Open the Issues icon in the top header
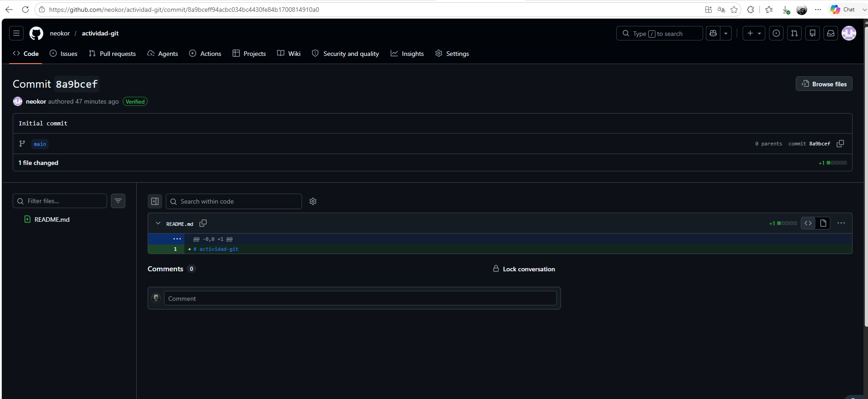Image resolution: width=868 pixels, height=399 pixels. click(776, 33)
